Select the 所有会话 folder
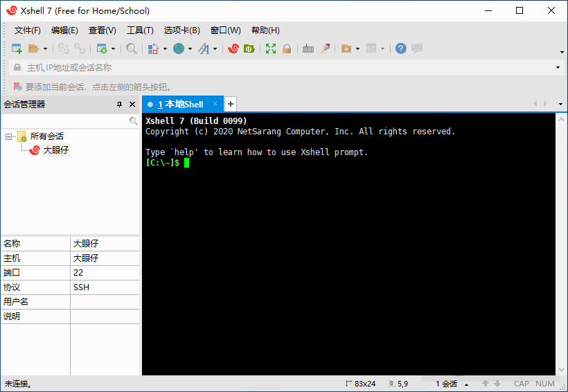568x392 pixels. 46,136
